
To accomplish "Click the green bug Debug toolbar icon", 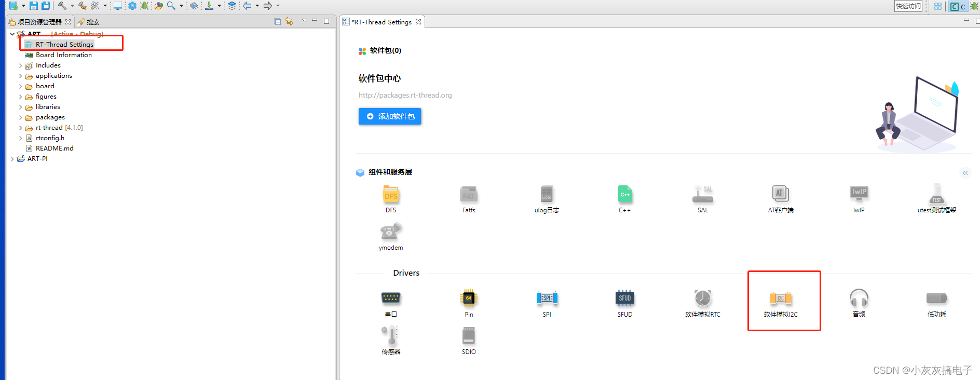I will tap(144, 6).
